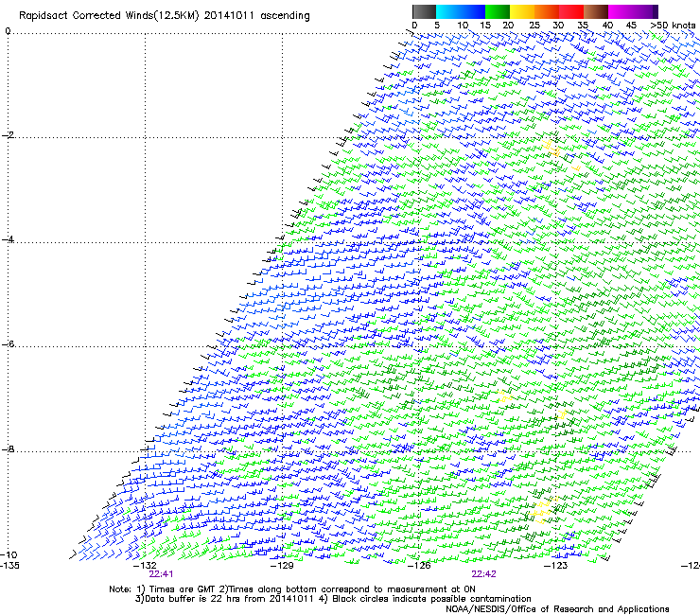
Task: Click the legend scale label '35'
Action: click(583, 26)
